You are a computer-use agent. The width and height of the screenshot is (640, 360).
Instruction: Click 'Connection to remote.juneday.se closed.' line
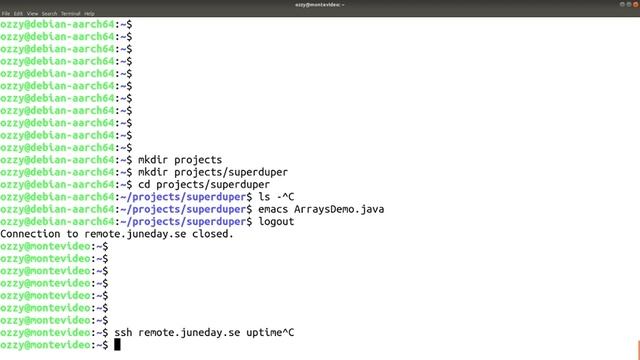click(x=117, y=234)
